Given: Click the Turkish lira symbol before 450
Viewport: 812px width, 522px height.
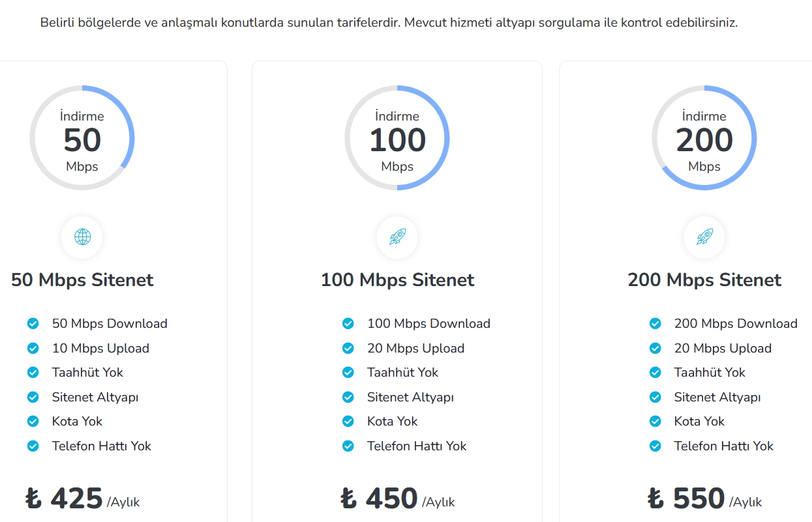Looking at the screenshot, I should 349,499.
